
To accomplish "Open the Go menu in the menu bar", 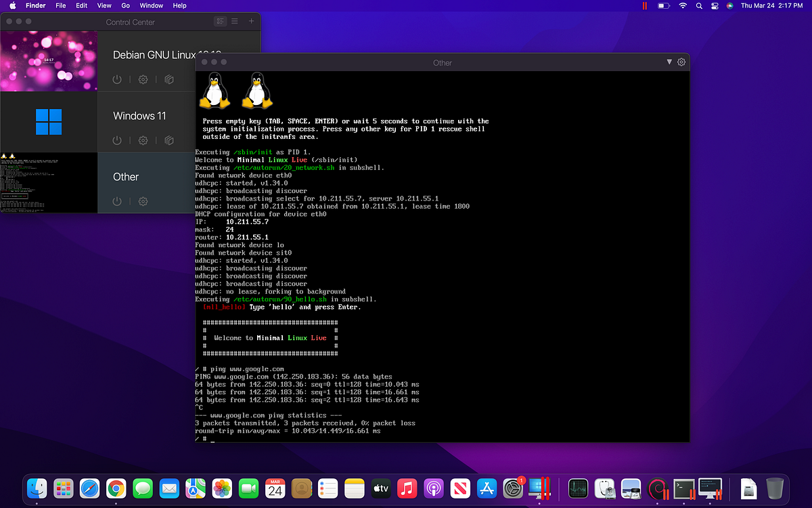I will coord(127,5).
